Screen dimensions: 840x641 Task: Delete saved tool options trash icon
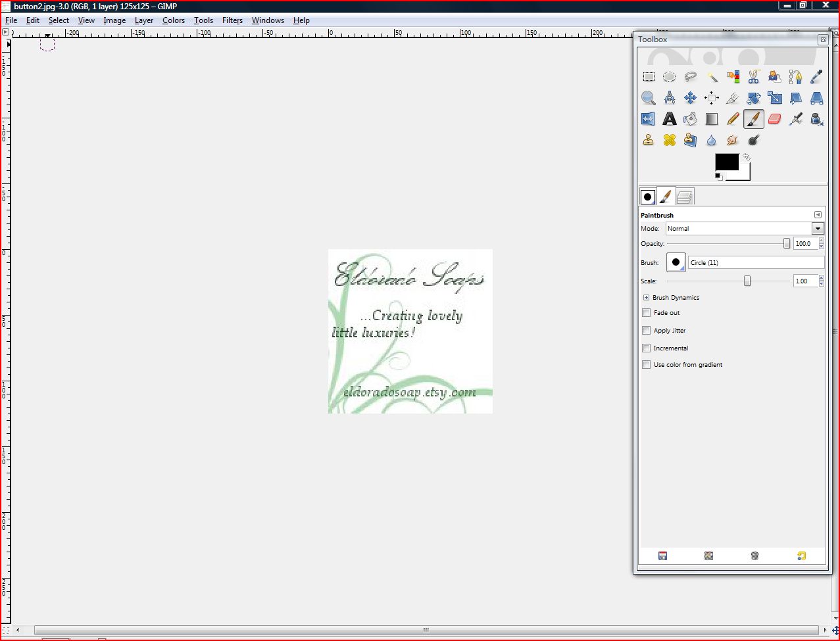click(x=754, y=556)
